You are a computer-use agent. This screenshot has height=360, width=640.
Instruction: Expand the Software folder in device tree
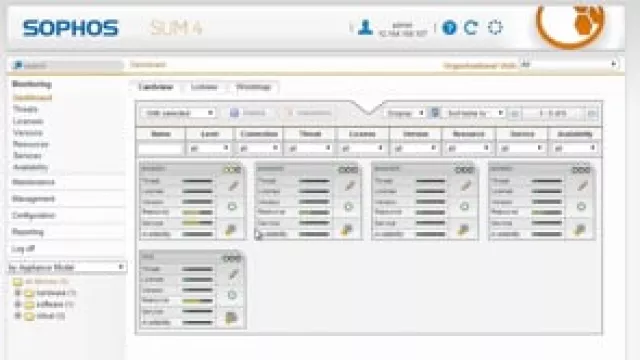(x=18, y=304)
